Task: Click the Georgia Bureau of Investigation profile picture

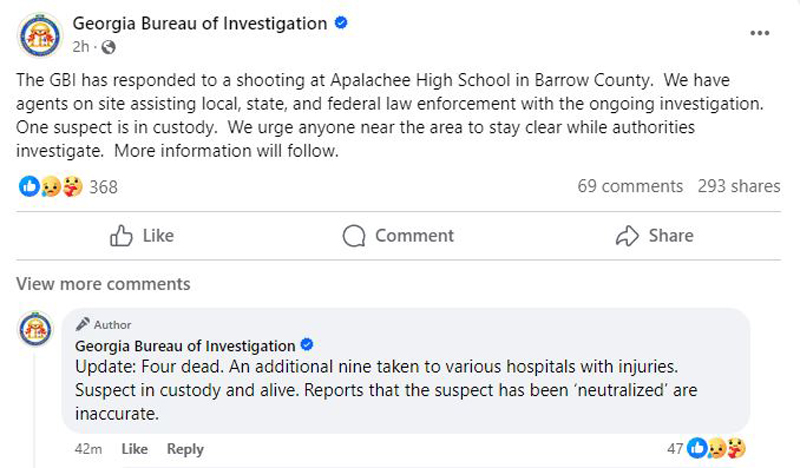Action: (x=40, y=35)
